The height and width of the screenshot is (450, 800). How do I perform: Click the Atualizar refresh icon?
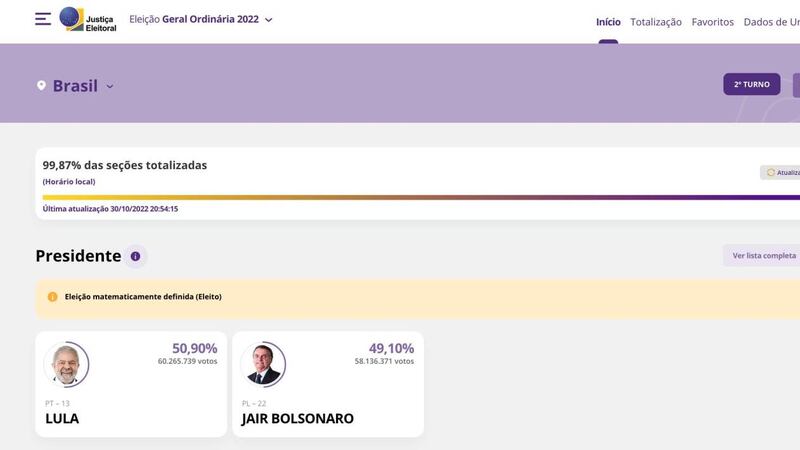(771, 172)
